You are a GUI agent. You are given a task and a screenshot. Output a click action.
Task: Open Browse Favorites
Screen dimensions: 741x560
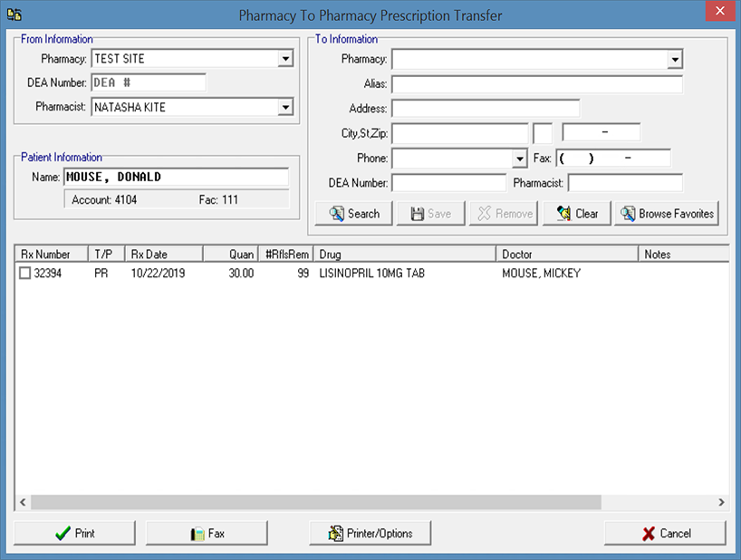[666, 214]
